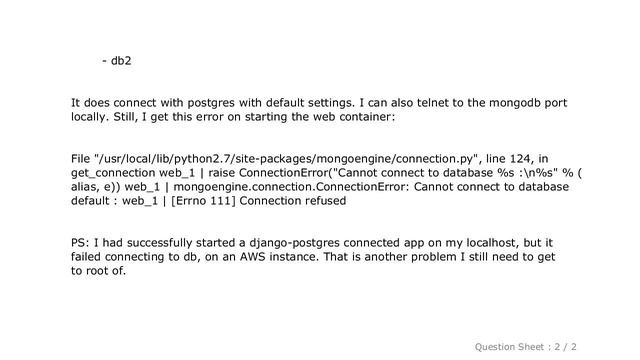Click the 'to root of.' closing line
The width and height of the screenshot is (640, 360).
[98, 271]
